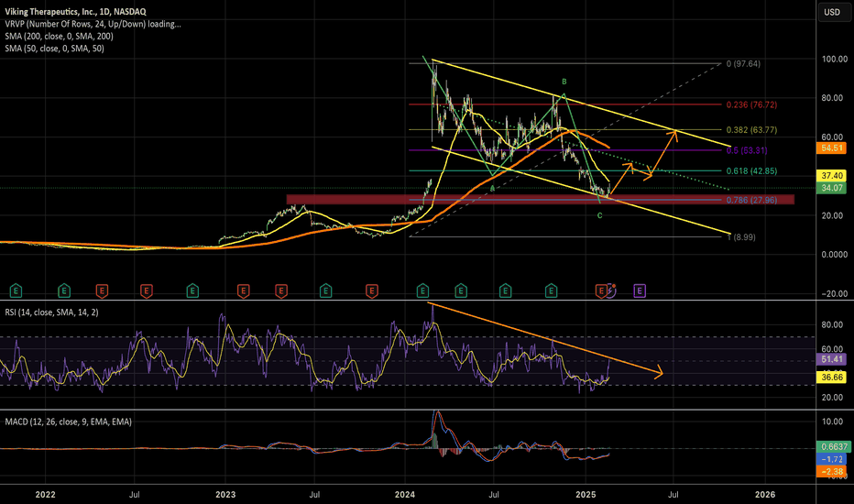Open the last green earnings marker before 2025

pyautogui.click(x=551, y=291)
